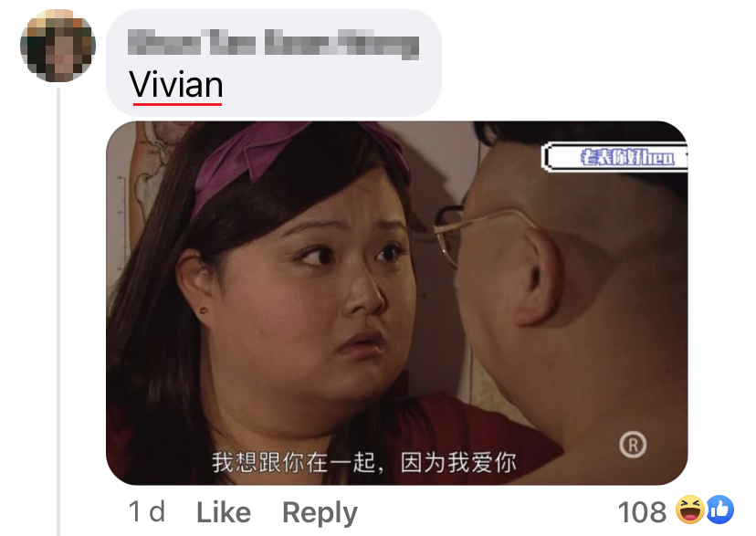756x536 pixels.
Task: Click the blue thumbs-up reaction icon
Action: click(720, 510)
